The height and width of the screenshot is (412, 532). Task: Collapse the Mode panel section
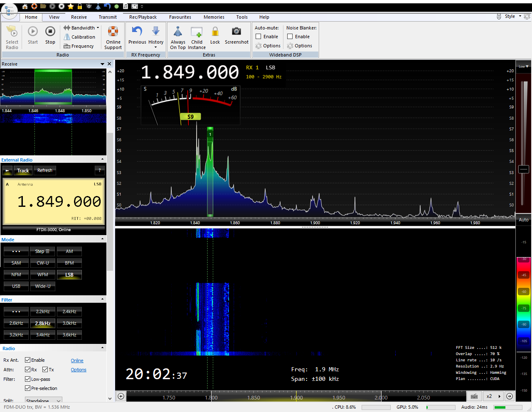click(103, 239)
